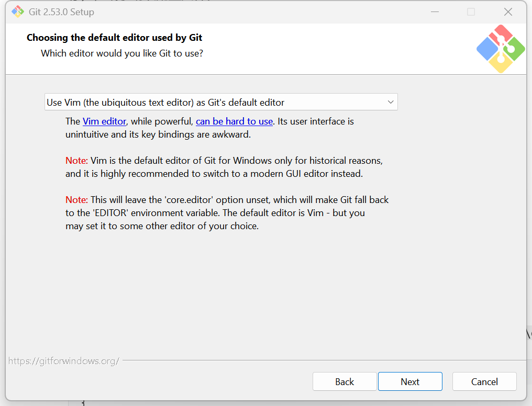
Task: Click the dropdown chevron arrow
Action: (391, 102)
